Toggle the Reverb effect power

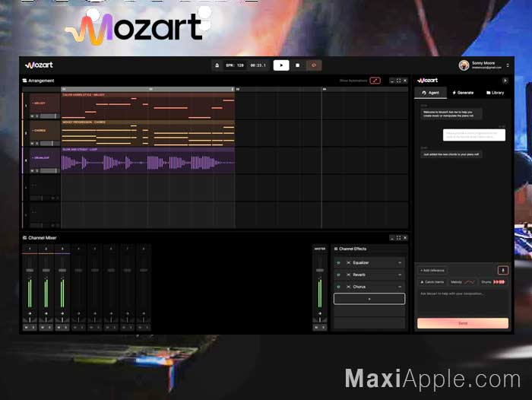(338, 275)
